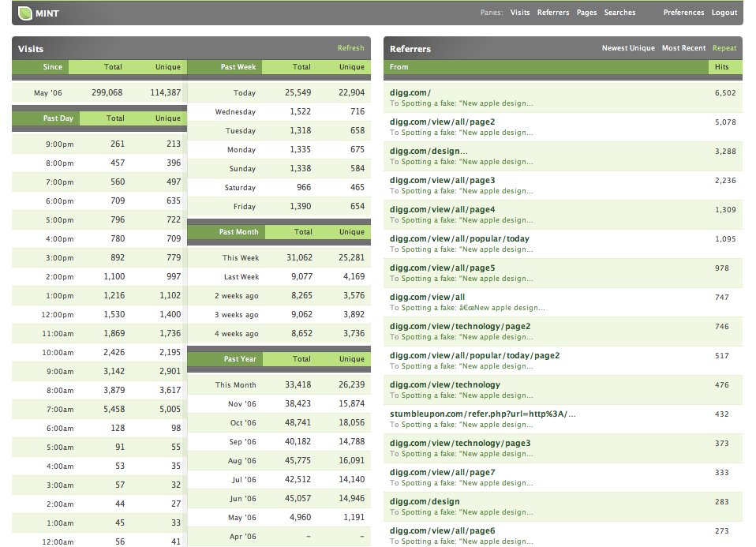This screenshot has height=547, width=756.
Task: Click the This Month row label
Action: coord(235,385)
